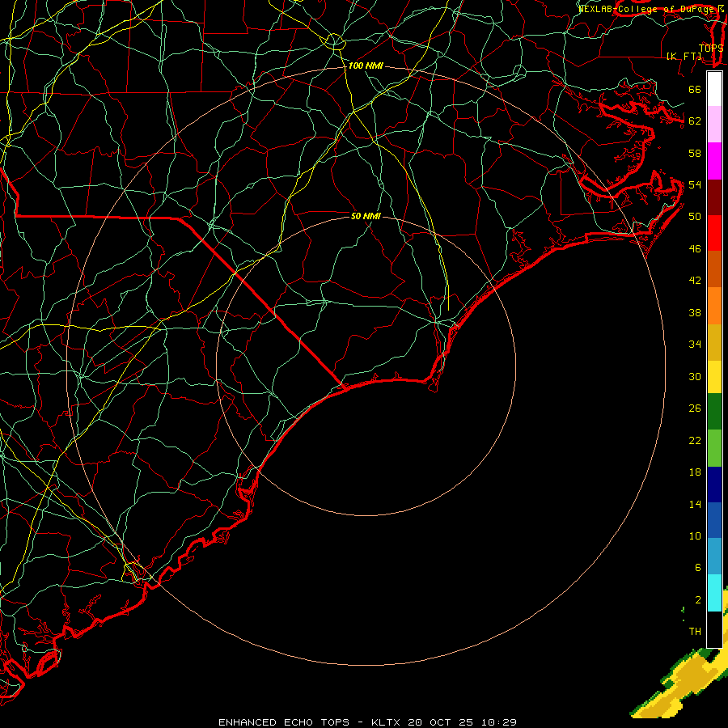Screen dimensions: 728x728
Task: Select the '38' legend scale label
Action: click(695, 313)
